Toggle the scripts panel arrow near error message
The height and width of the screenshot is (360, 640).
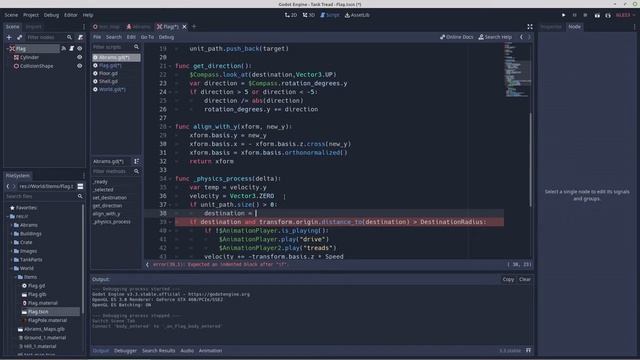147,264
